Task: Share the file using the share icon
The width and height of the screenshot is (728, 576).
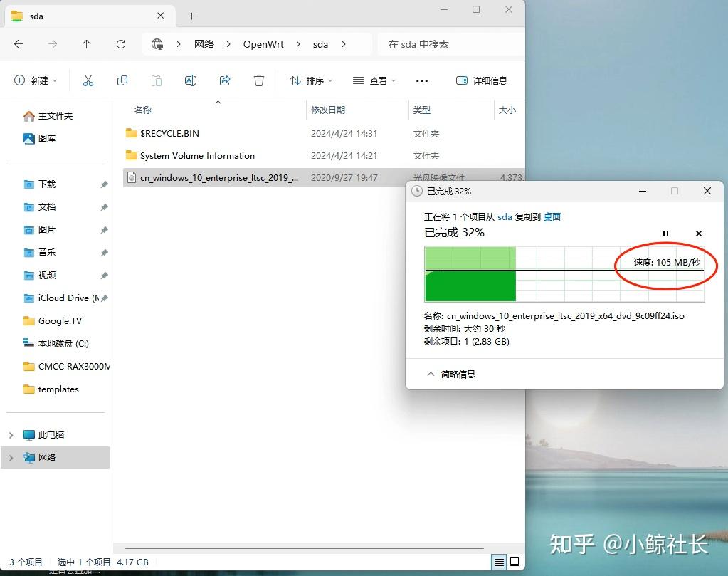Action: click(x=225, y=80)
